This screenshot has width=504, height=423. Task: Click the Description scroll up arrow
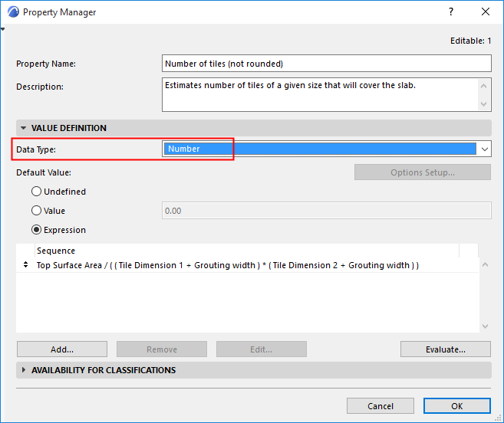(x=483, y=86)
